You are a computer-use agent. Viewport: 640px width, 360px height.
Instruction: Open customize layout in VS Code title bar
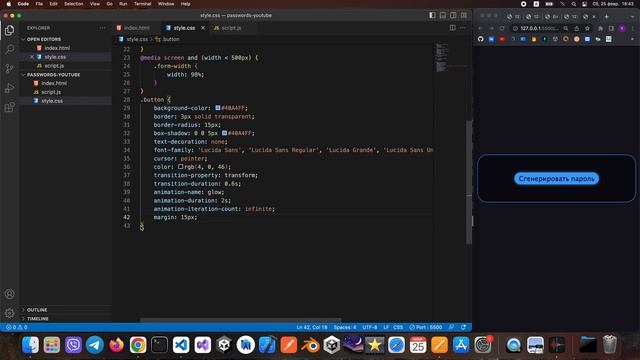(x=464, y=15)
